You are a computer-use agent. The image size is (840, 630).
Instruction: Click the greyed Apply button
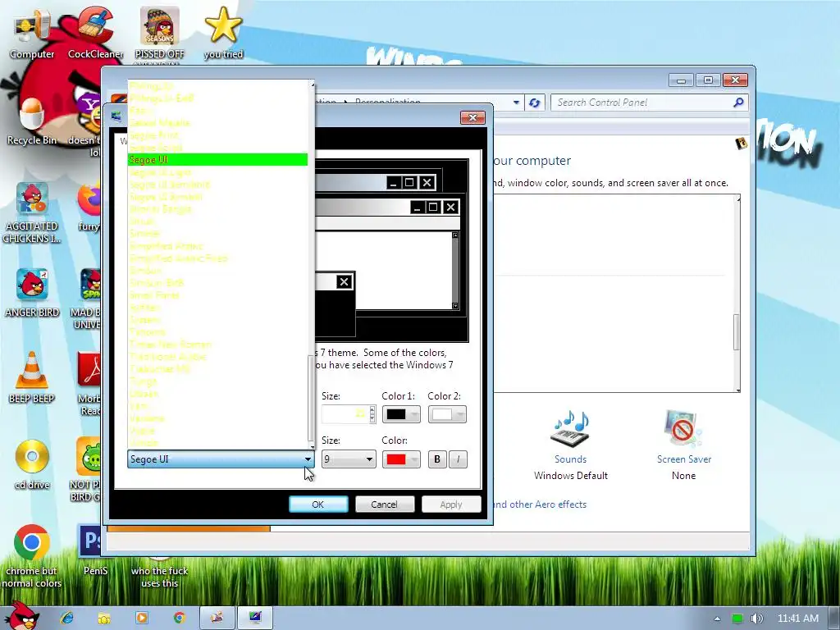451,504
